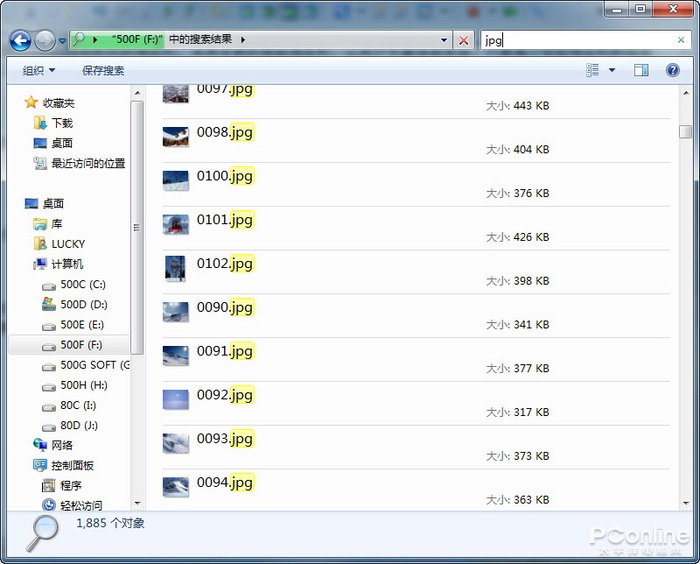Screen dimensions: 700x564
Task: Click the greyed Forward arrow button
Action: tap(45, 41)
